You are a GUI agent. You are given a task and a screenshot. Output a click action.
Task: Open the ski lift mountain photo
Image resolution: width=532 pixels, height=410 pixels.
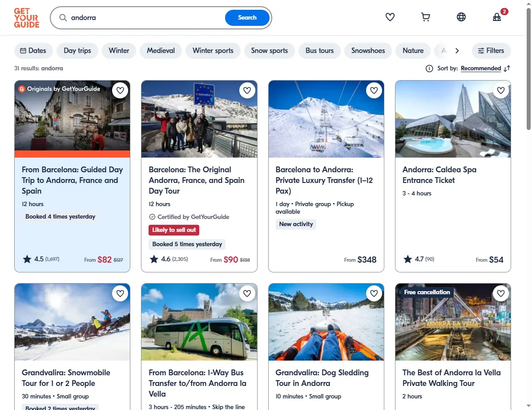click(x=326, y=119)
